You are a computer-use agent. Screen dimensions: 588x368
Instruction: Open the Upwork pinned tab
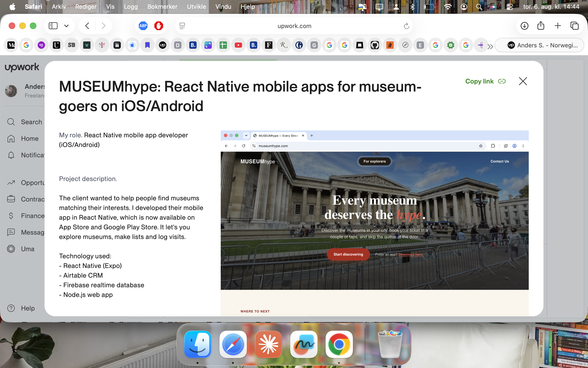163,45
